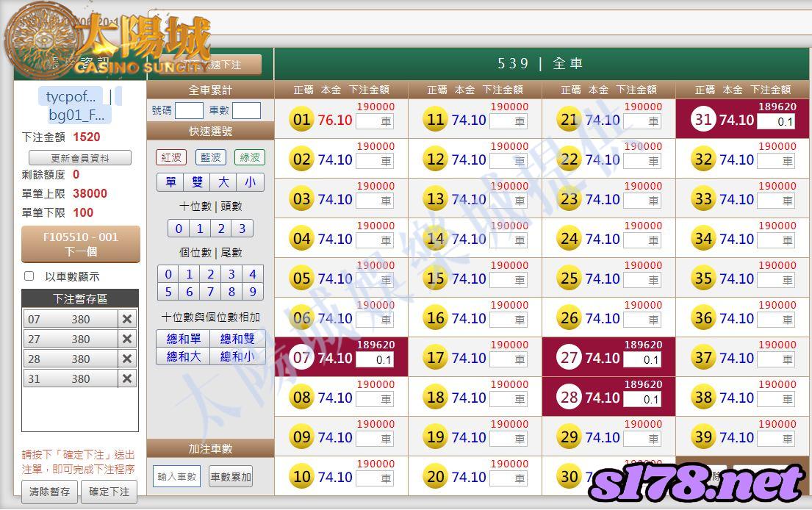Image resolution: width=812 pixels, height=510 pixels.
Task: Select units digit 9 under 個位數
Action: 253,292
